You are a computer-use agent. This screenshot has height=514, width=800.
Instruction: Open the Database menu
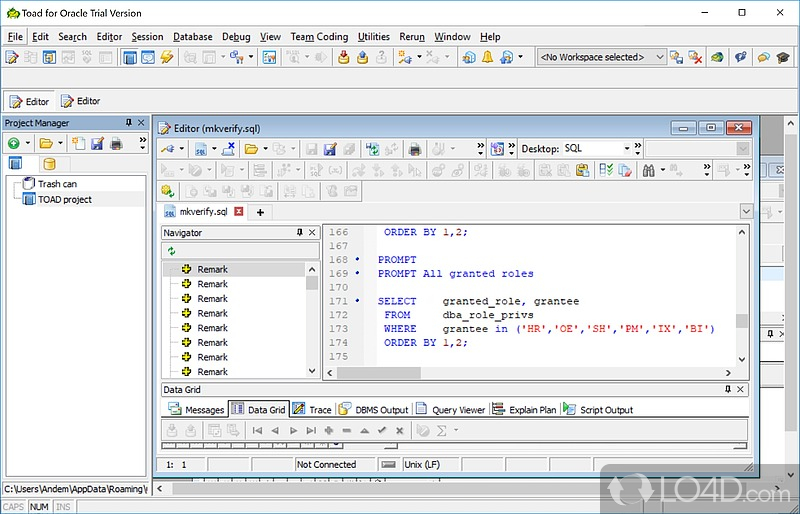point(192,37)
